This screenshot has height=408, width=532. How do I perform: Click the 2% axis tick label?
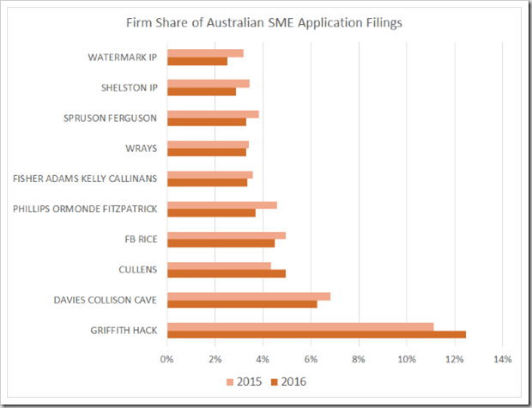(x=215, y=359)
